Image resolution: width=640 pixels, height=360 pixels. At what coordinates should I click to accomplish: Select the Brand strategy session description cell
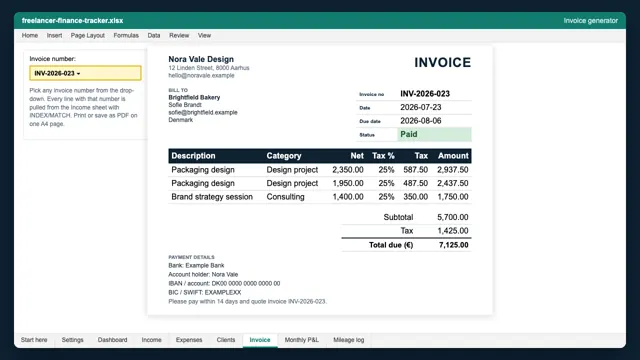tap(212, 197)
